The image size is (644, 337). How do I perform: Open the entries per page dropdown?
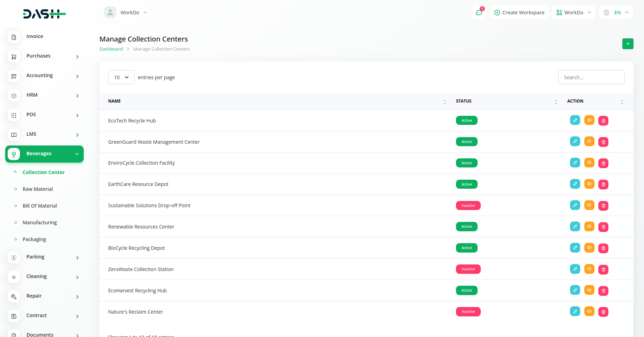tap(121, 77)
